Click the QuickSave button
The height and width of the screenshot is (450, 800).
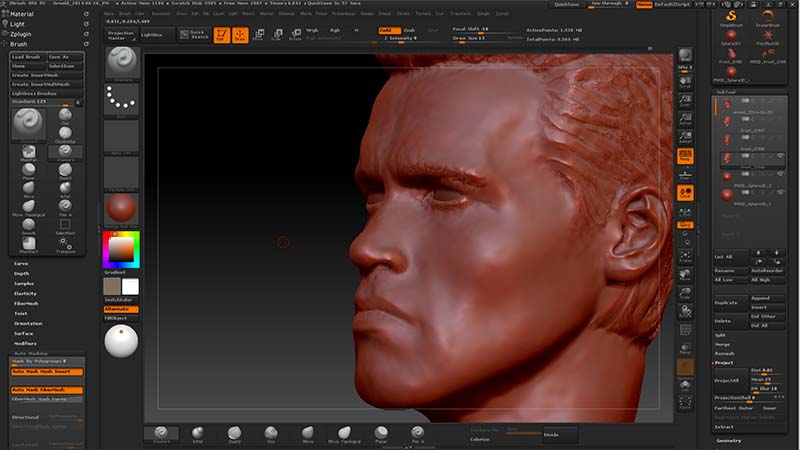point(567,4)
